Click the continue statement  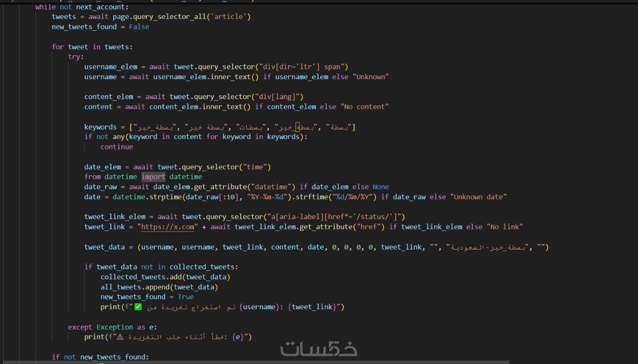[117, 147]
